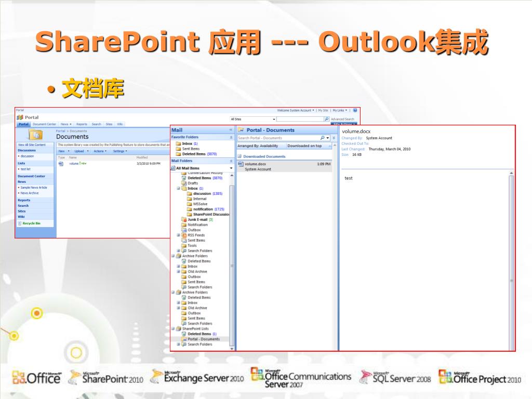Collapse the Favorite Folders section
The width and height of the screenshot is (532, 399).
[231, 137]
